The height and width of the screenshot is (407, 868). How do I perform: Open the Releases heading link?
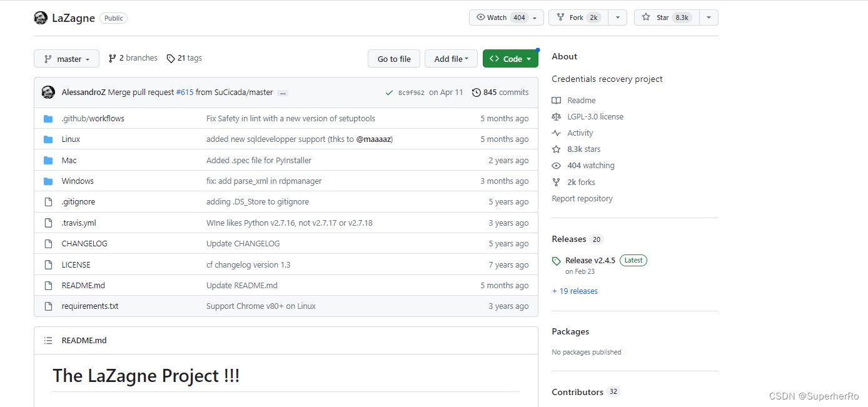click(x=569, y=239)
